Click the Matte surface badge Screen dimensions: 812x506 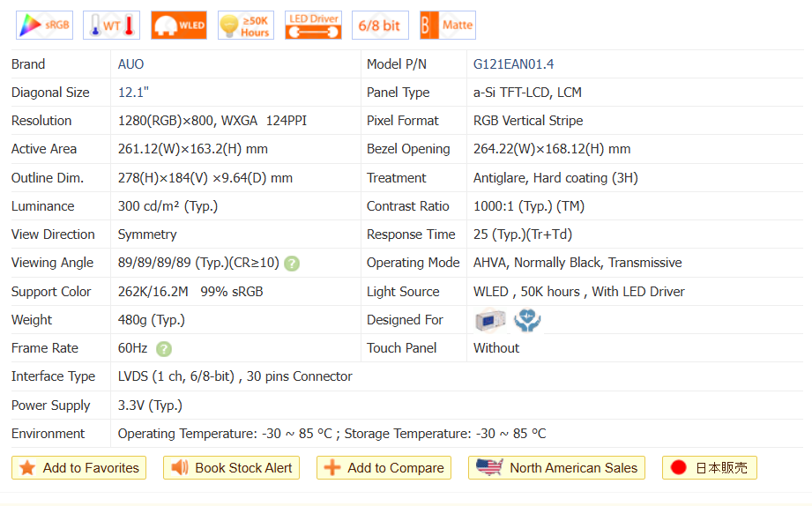click(x=447, y=26)
